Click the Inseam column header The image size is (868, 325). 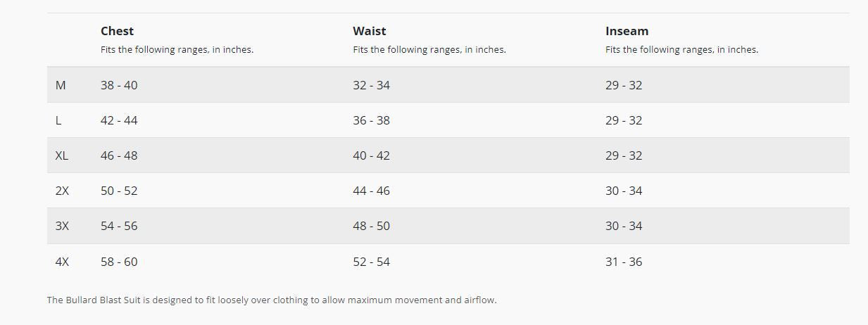pos(627,31)
